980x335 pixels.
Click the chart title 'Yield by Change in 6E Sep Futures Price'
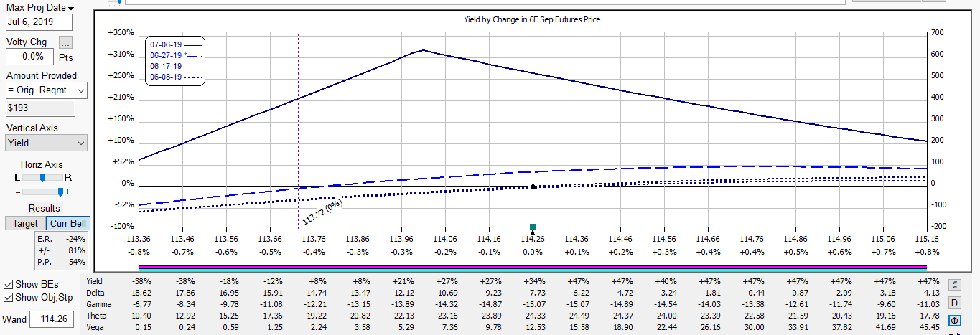pyautogui.click(x=532, y=19)
